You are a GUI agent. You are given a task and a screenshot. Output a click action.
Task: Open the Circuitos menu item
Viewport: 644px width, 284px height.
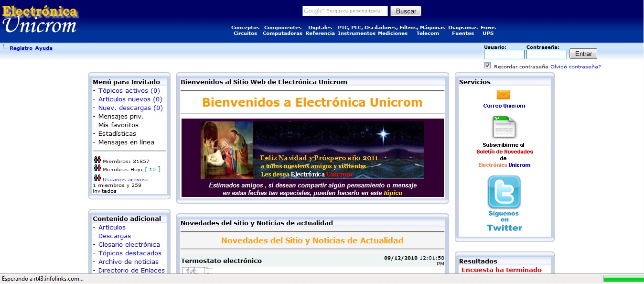click(x=246, y=33)
